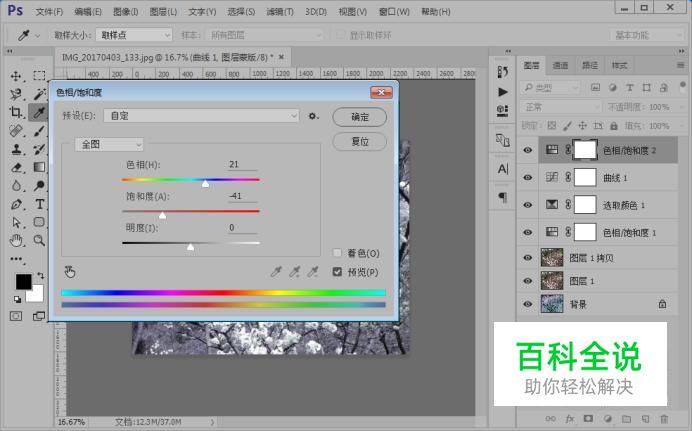Click the 复位 Reset button
692x431 pixels.
pos(360,141)
